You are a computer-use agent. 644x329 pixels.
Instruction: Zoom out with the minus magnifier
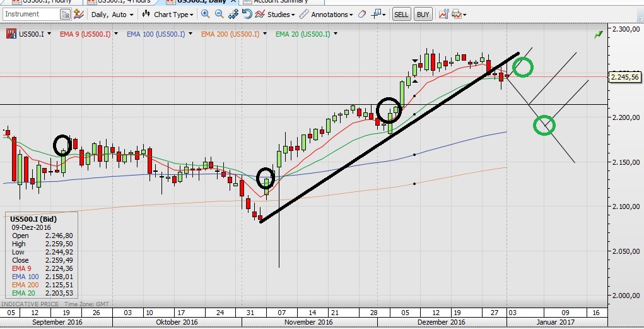tap(220, 15)
